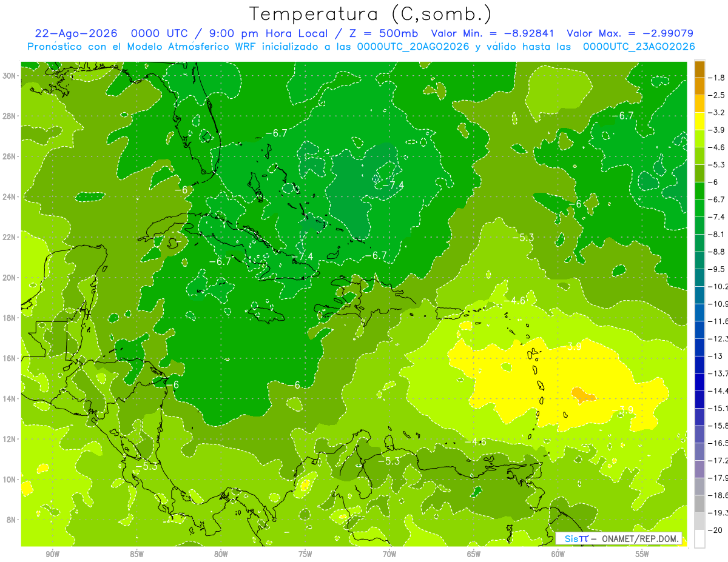The width and height of the screenshot is (728, 562).
Task: Click the -10.9 value on the color legend
Action: (718, 304)
